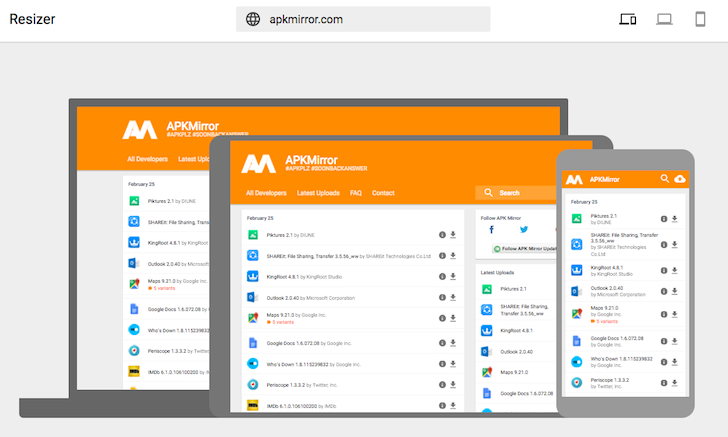Show info for Who's Down in phone preview
Screen dimensions: 728x437
(664, 362)
